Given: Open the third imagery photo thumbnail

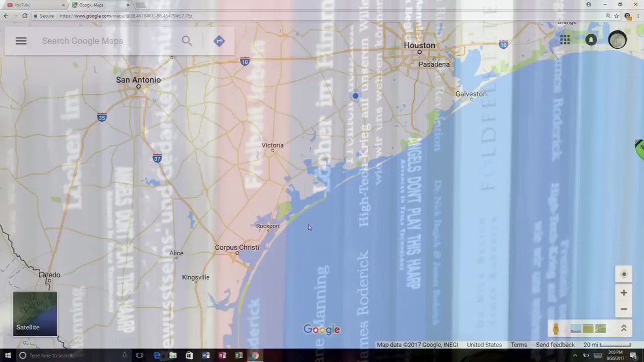Looking at the screenshot, I should (601, 328).
